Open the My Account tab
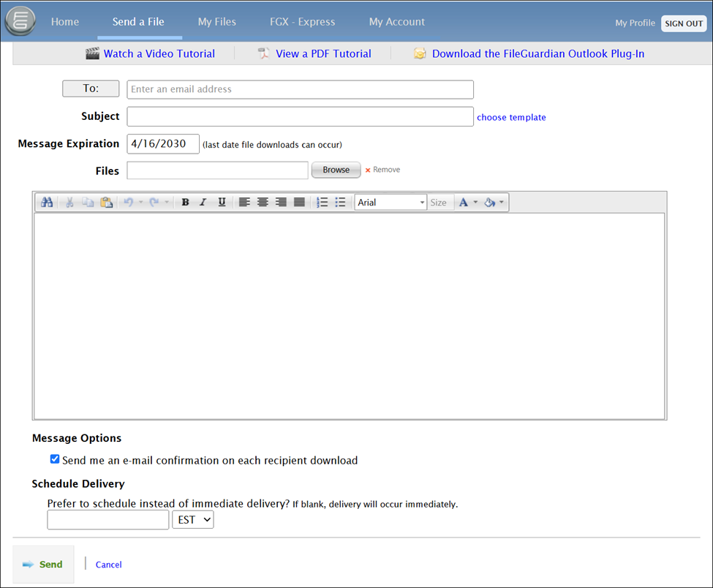 (x=397, y=22)
